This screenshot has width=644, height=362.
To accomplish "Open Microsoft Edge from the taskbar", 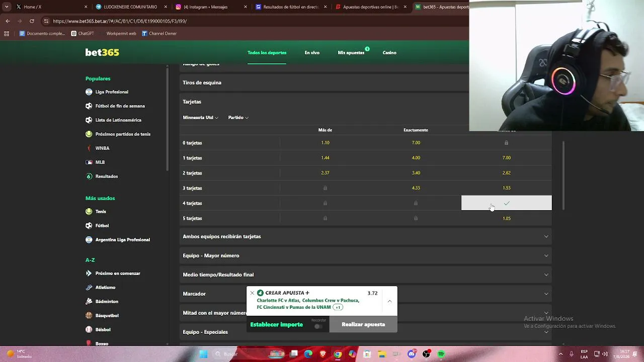I will coord(308,354).
